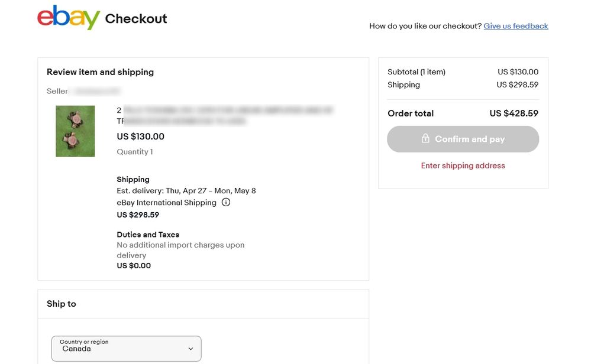This screenshot has width=591, height=364.
Task: Click the Order total amount US $428.59
Action: [x=514, y=113]
